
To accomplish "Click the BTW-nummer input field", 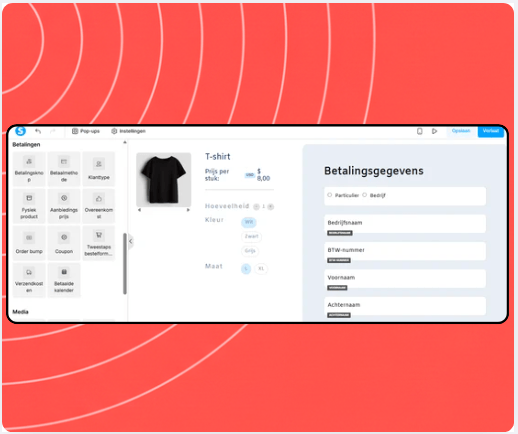I will (405, 250).
